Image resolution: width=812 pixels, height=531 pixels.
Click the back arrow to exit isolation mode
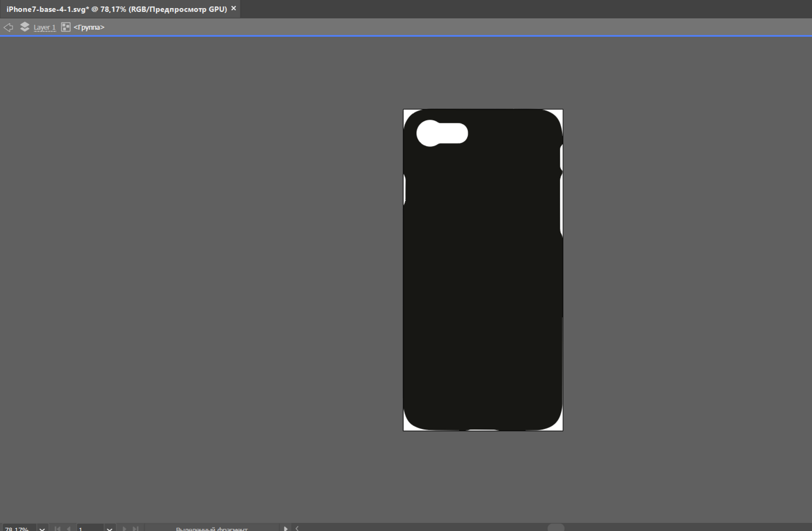coord(8,27)
